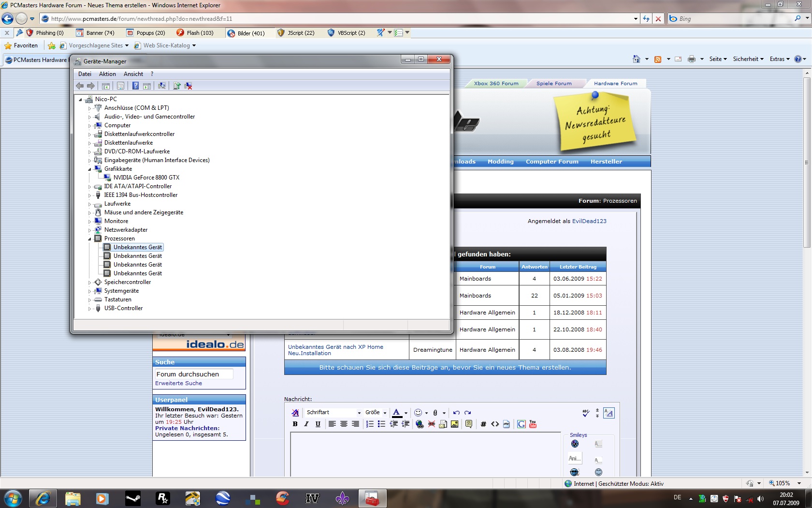The height and width of the screenshot is (508, 812).
Task: Undo last edit in message editor
Action: tap(456, 413)
